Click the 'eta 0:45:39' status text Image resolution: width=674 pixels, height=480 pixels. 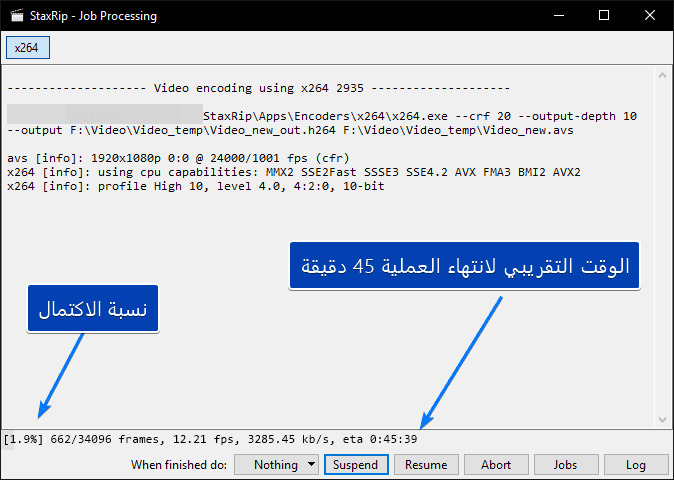(x=380, y=439)
